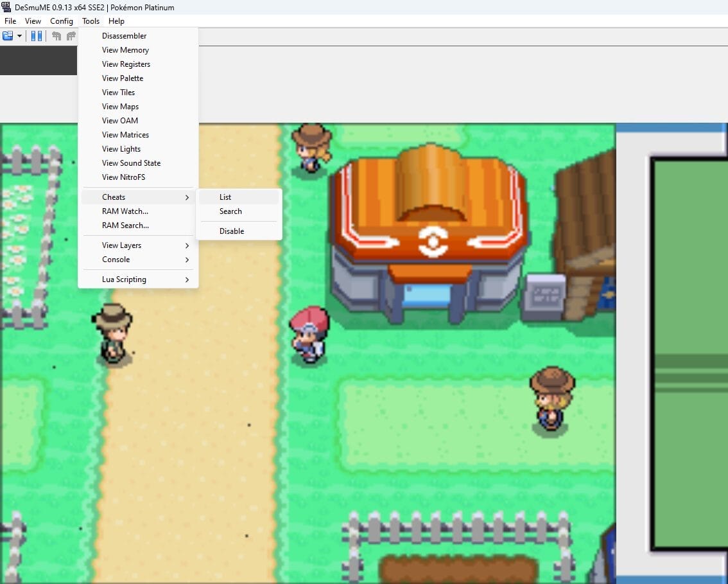
Task: Open View Palette from Tools menu
Action: (x=123, y=78)
